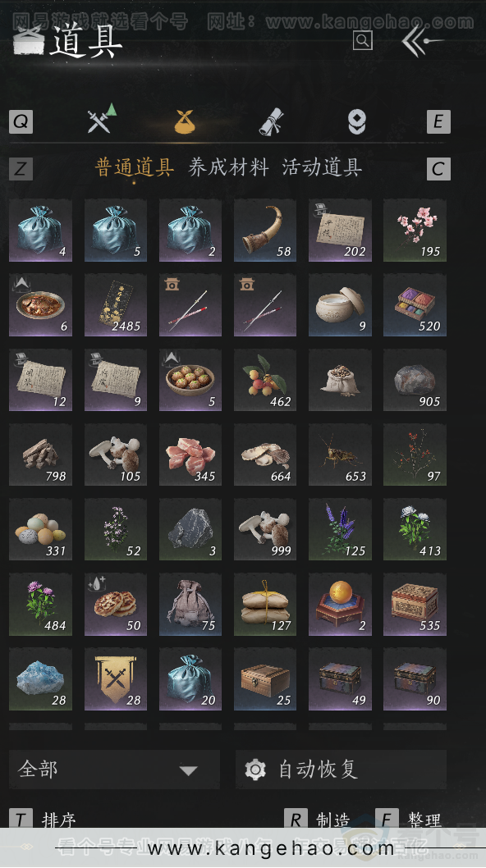
Task: Expand the 全部 filter dropdown
Action: tap(114, 770)
